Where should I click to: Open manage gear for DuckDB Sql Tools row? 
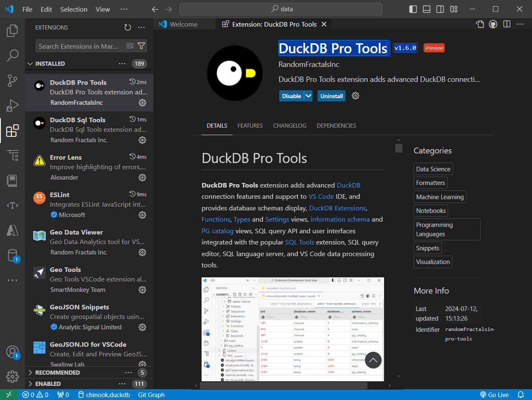(142, 140)
